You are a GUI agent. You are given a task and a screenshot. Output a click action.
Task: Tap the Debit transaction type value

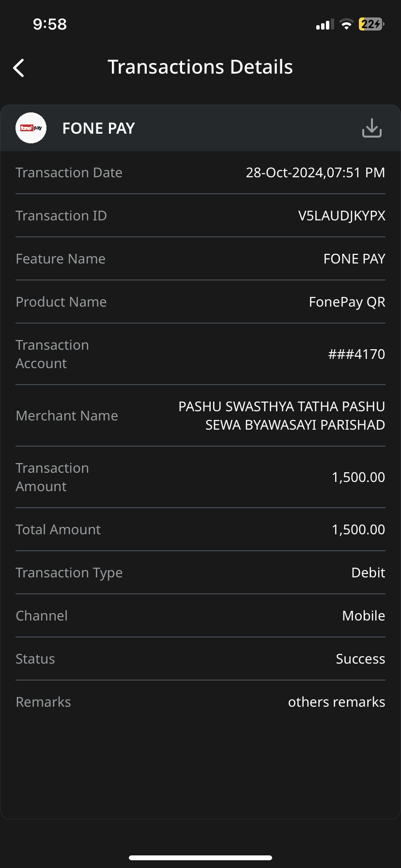368,573
